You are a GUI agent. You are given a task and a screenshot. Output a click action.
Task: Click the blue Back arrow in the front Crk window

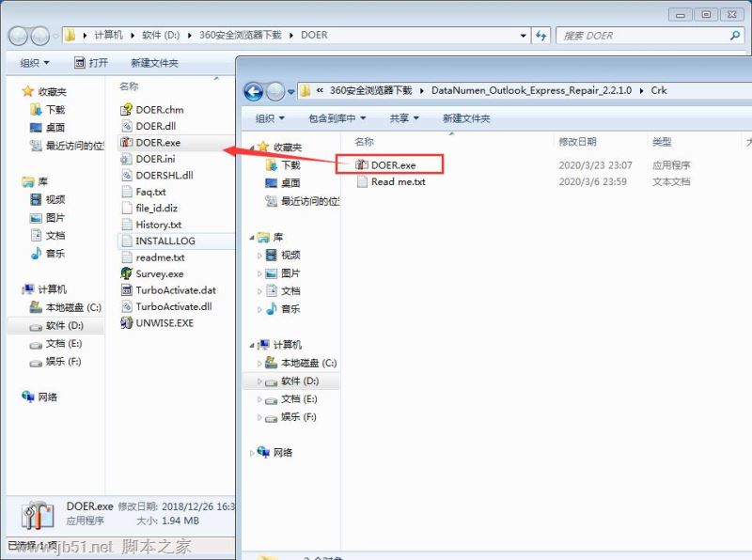pos(254,91)
